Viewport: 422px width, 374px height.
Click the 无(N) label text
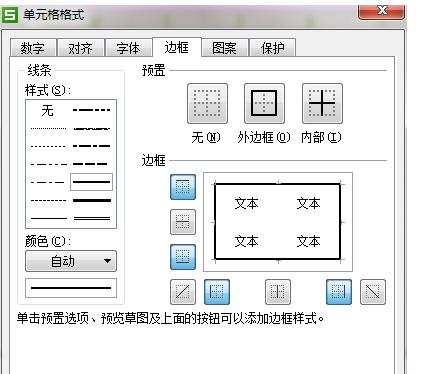(206, 137)
